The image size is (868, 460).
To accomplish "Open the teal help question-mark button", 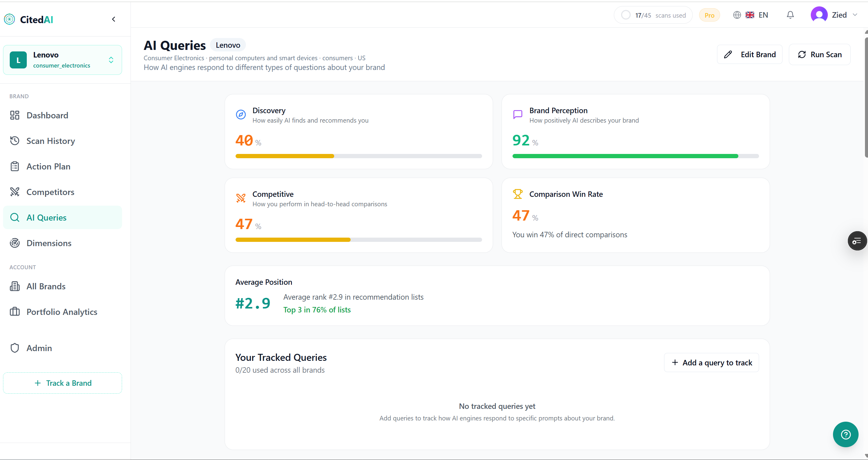I will click(845, 434).
